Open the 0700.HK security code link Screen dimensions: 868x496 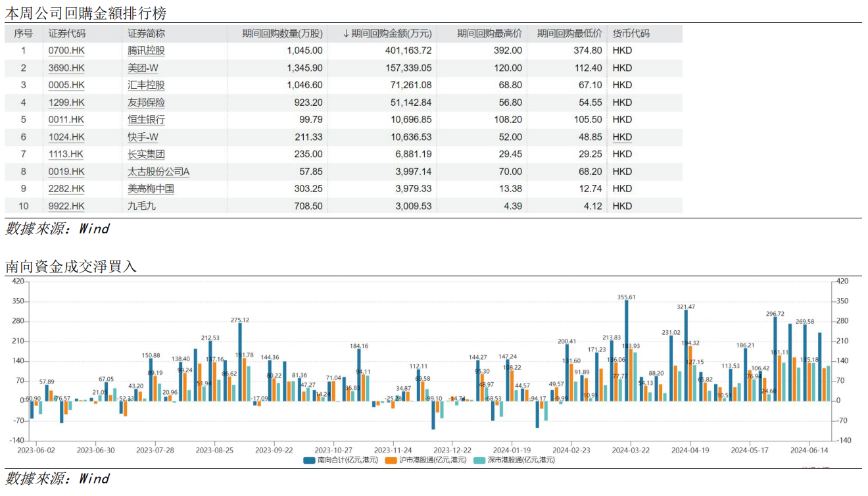click(x=66, y=51)
